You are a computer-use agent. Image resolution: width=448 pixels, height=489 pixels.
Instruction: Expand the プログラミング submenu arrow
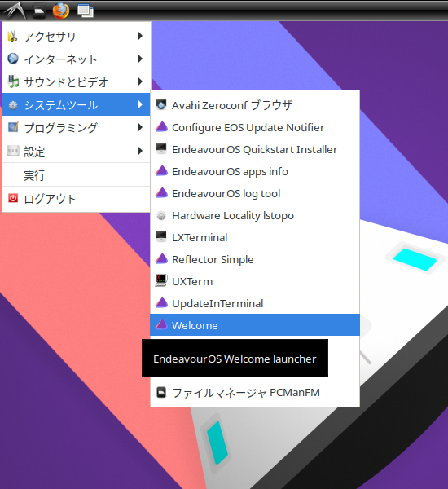[x=140, y=127]
